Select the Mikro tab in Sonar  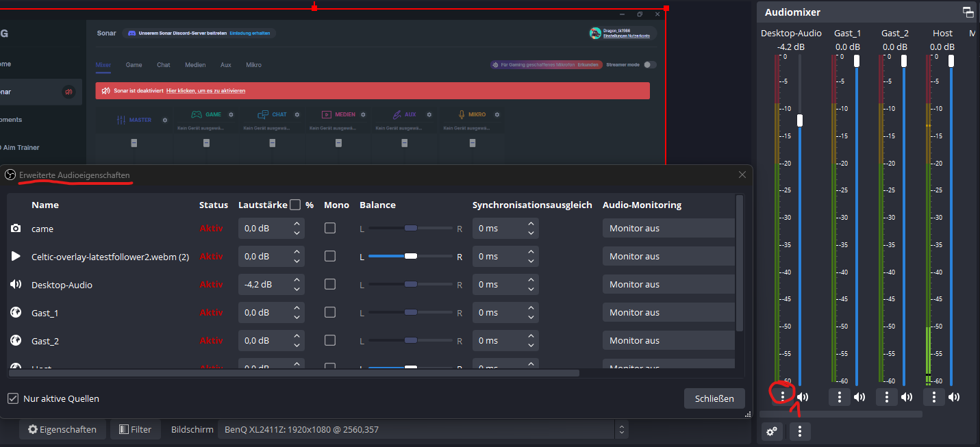coord(253,65)
